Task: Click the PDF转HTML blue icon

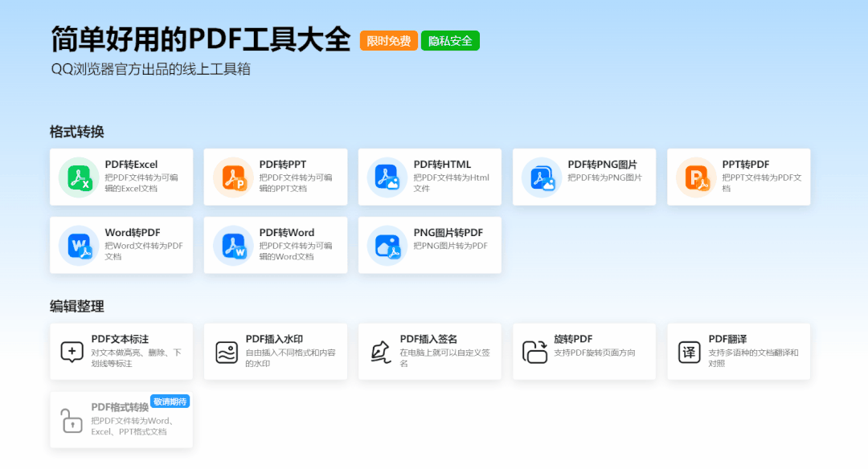Action: click(387, 177)
